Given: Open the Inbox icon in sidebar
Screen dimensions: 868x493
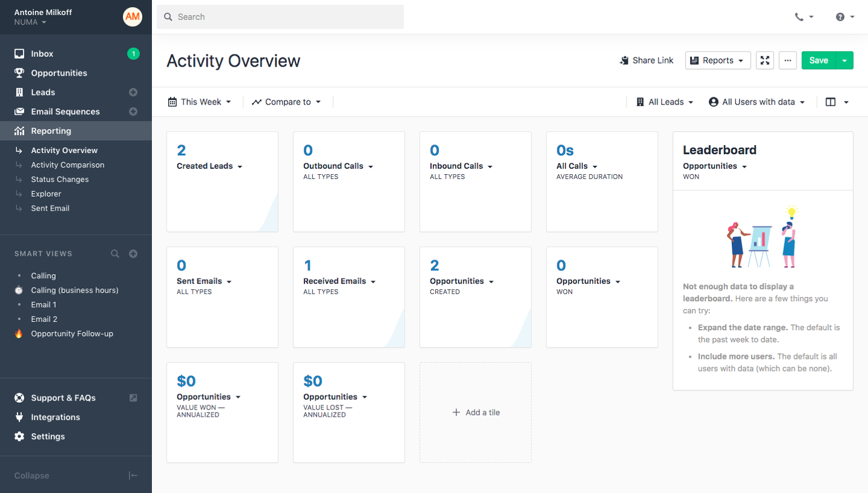Looking at the screenshot, I should coord(19,54).
